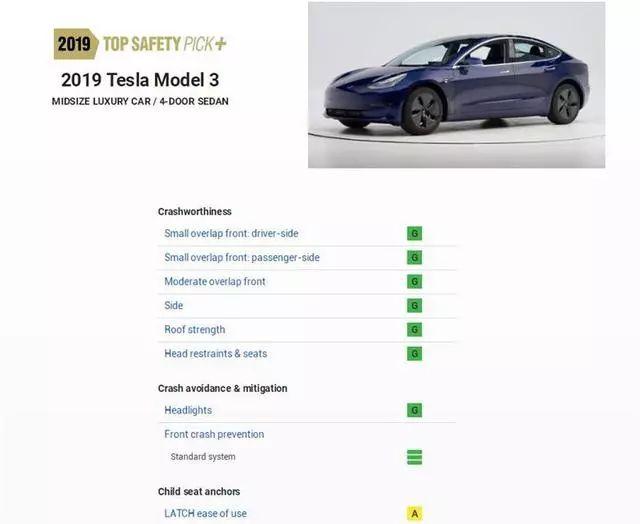Open the LATCH ease of use link
Viewport: 640px width, 524px height.
point(205,513)
